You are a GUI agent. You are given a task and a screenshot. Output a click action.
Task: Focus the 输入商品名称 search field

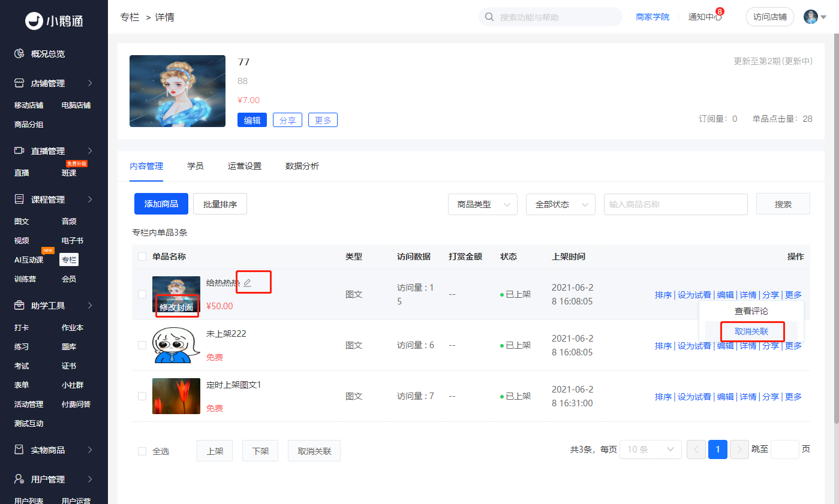coord(676,204)
